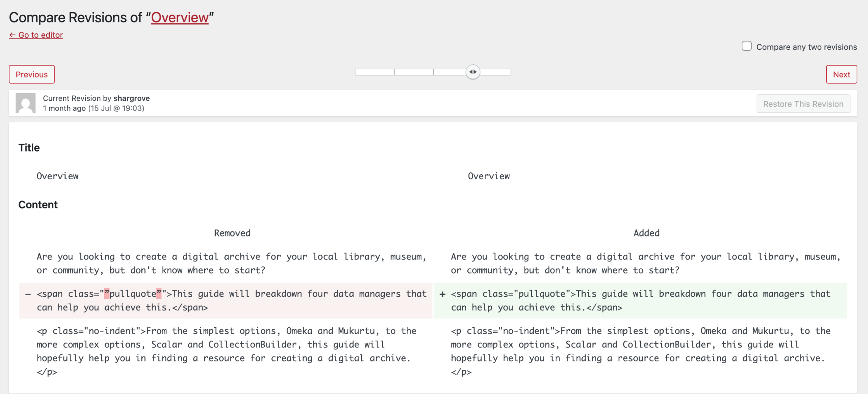This screenshot has height=394, width=868.
Task: Click shargrove's gray avatar image
Action: (25, 103)
